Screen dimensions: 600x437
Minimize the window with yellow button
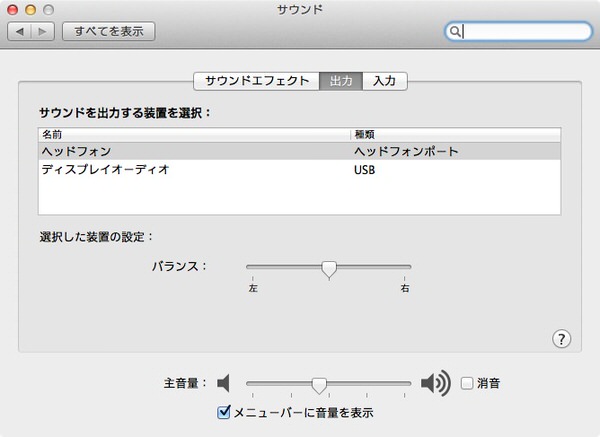[31, 10]
